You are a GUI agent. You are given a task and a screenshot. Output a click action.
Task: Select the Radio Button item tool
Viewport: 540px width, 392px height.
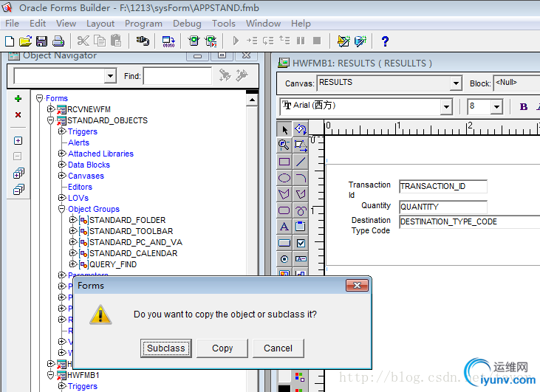point(284,259)
